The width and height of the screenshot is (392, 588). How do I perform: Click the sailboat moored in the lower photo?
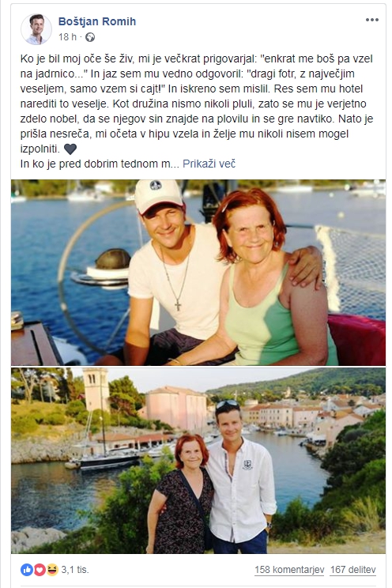pos(107,458)
